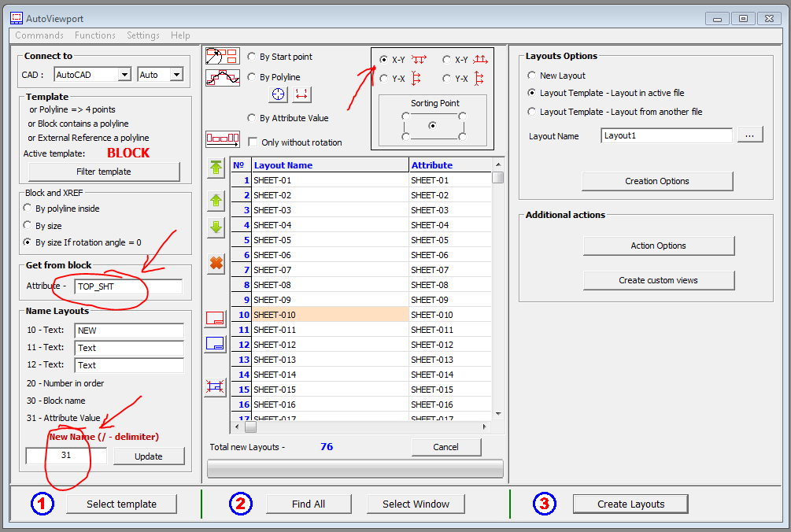The height and width of the screenshot is (532, 791).
Task: Click the blue frame sheet icon
Action: (216, 344)
